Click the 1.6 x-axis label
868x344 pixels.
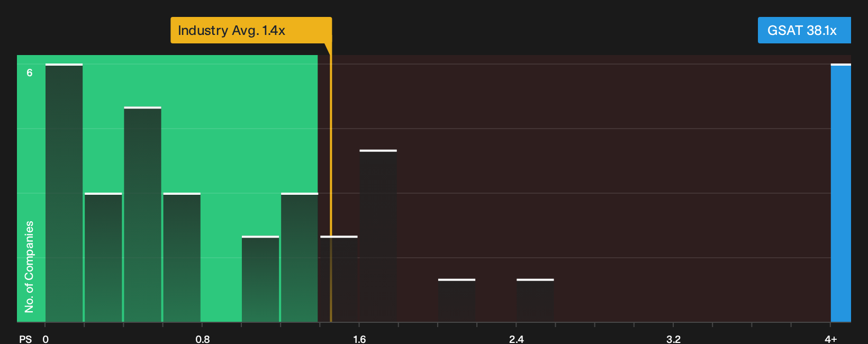click(x=359, y=339)
